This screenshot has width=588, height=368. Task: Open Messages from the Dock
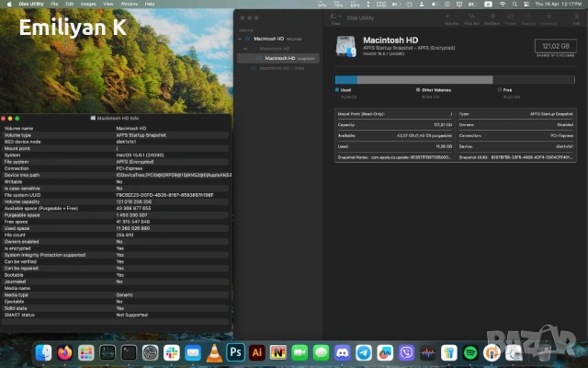321,352
